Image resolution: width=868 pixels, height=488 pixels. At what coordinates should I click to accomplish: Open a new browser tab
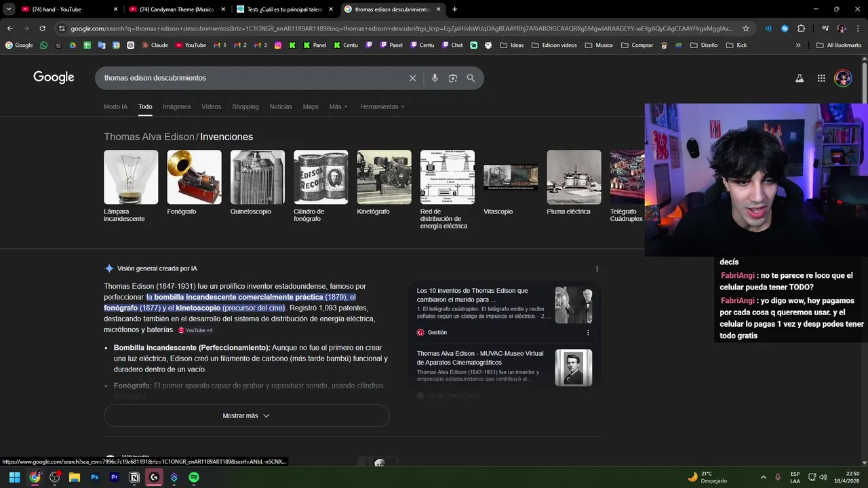[454, 9]
